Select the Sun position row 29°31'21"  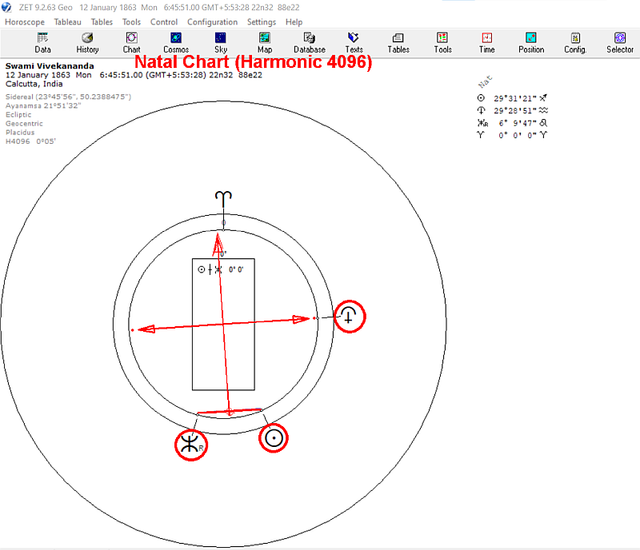point(512,98)
